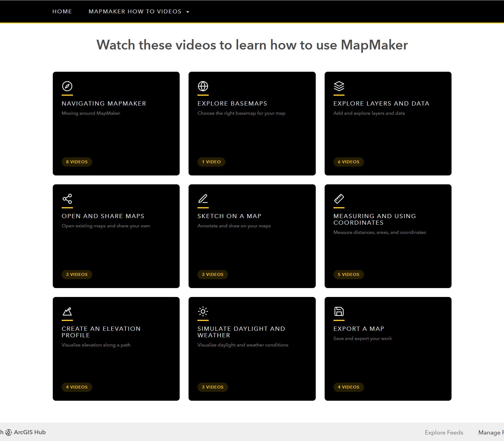
Task: Click the ArcGIS Hub logo icon in footer
Action: point(9,432)
